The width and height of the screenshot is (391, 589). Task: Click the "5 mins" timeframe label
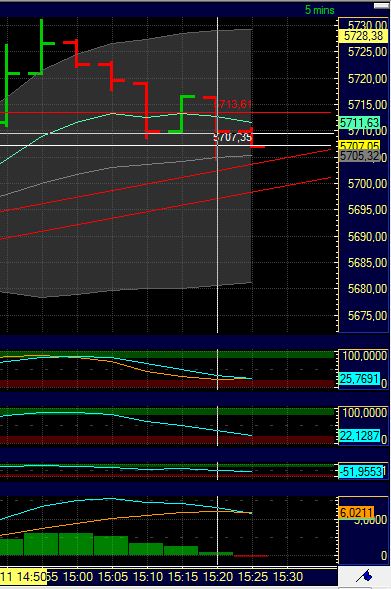pos(320,10)
